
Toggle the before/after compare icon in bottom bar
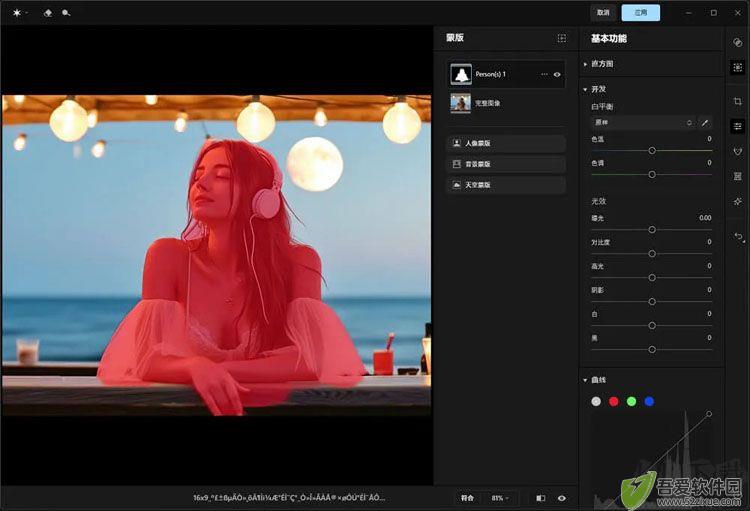tap(540, 498)
